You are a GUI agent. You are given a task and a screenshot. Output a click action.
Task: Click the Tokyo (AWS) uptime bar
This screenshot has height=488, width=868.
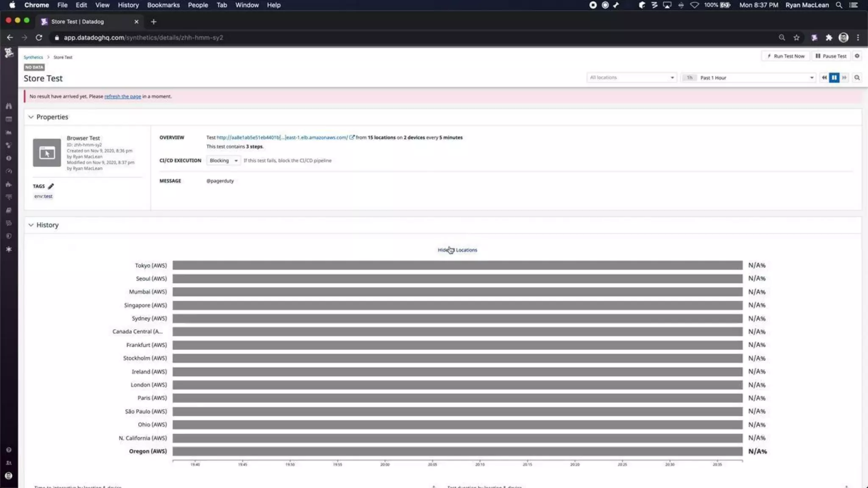click(x=457, y=265)
